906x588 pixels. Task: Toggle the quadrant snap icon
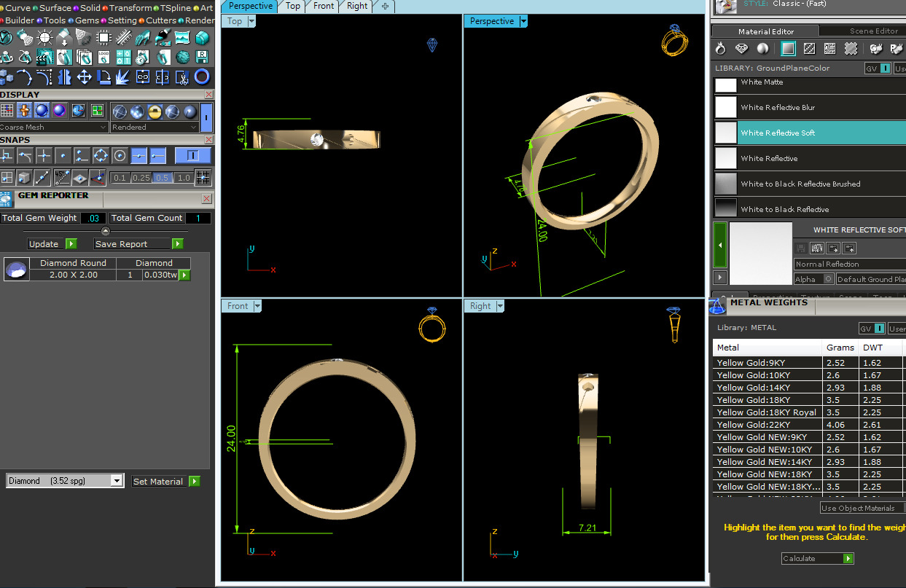101,155
